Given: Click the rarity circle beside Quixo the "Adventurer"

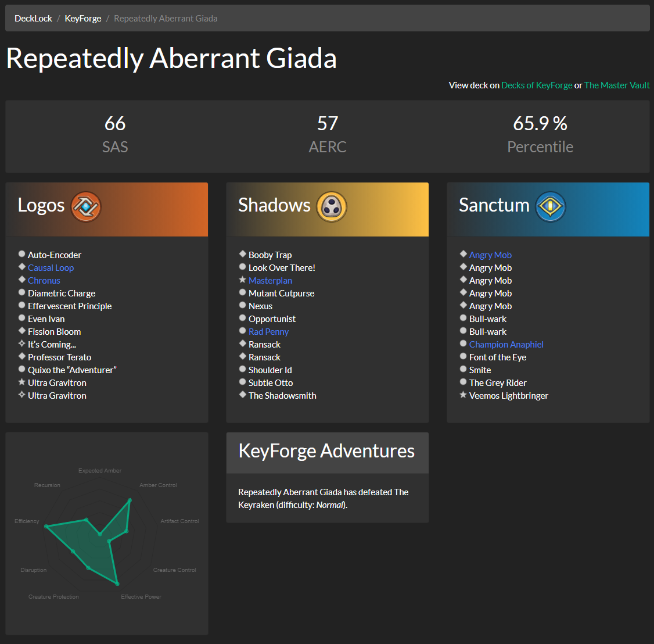Looking at the screenshot, I should [21, 369].
